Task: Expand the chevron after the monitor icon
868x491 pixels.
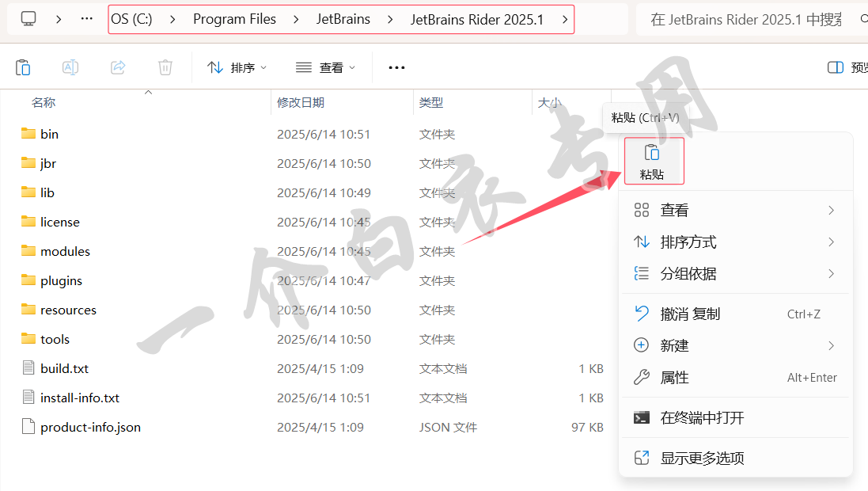Action: [58, 19]
